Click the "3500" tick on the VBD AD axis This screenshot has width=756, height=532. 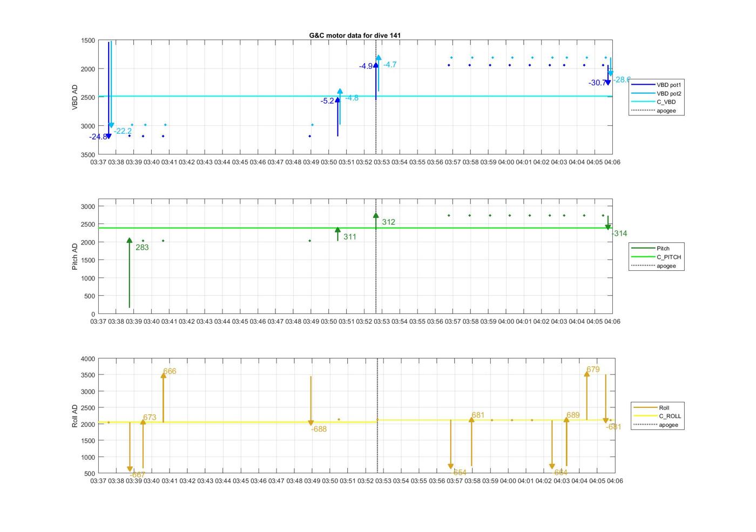pyautogui.click(x=88, y=155)
